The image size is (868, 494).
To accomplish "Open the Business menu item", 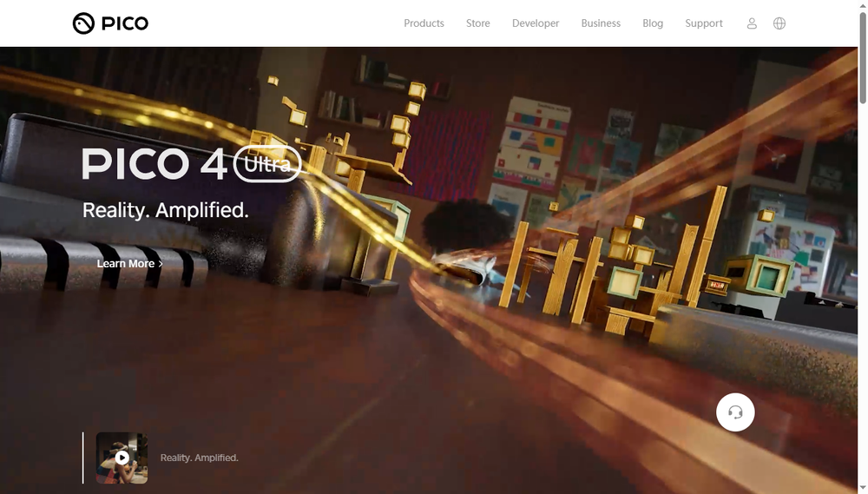I will [x=601, y=23].
